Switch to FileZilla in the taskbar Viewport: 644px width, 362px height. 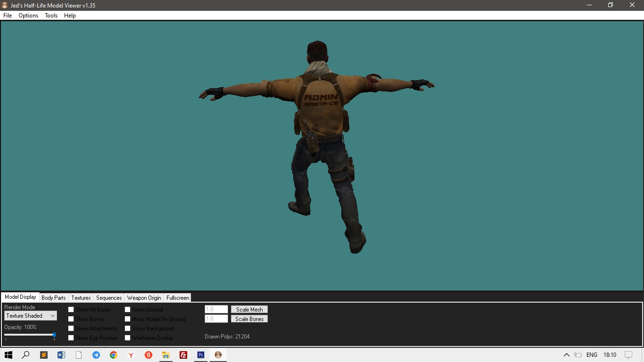pos(183,355)
